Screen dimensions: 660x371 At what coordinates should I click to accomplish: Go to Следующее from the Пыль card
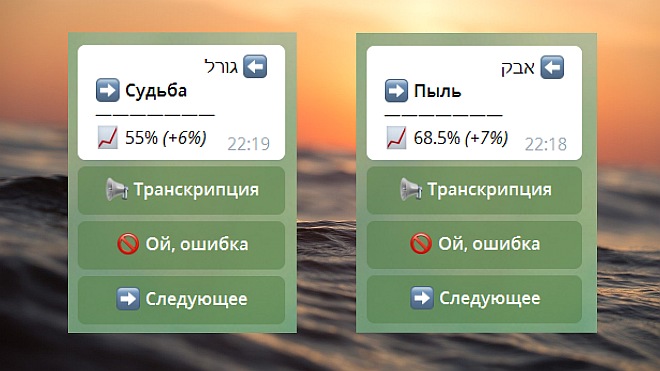(474, 299)
